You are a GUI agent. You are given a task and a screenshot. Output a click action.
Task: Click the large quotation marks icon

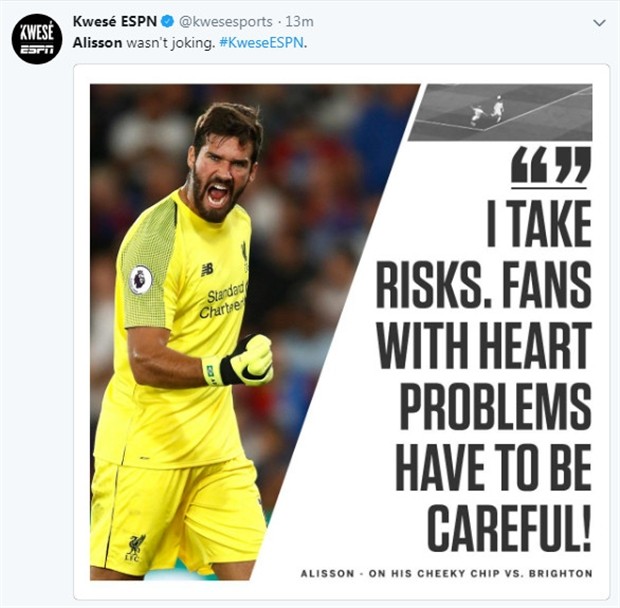pyautogui.click(x=551, y=165)
